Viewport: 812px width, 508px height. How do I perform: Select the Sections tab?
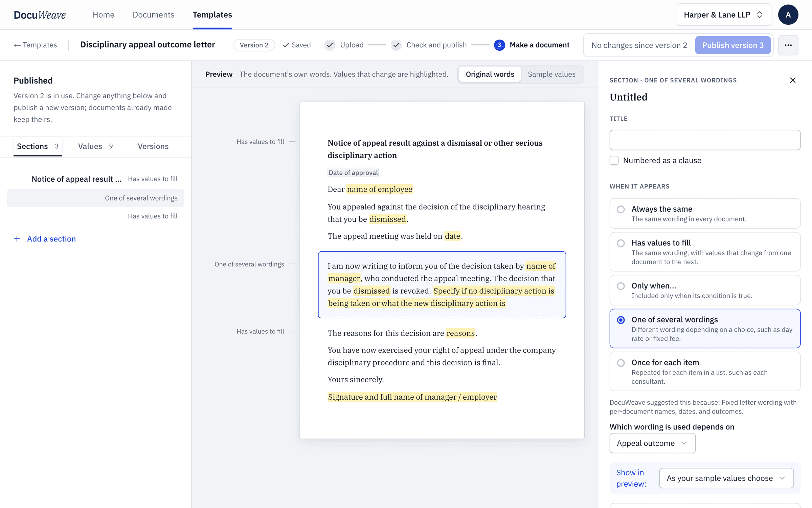38,146
